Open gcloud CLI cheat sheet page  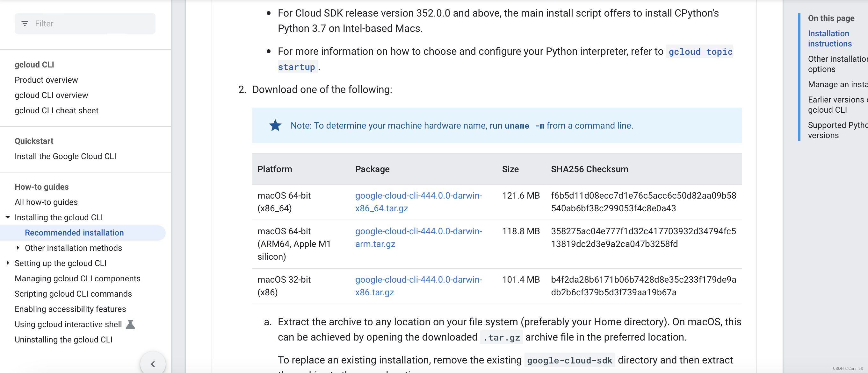[x=56, y=110]
